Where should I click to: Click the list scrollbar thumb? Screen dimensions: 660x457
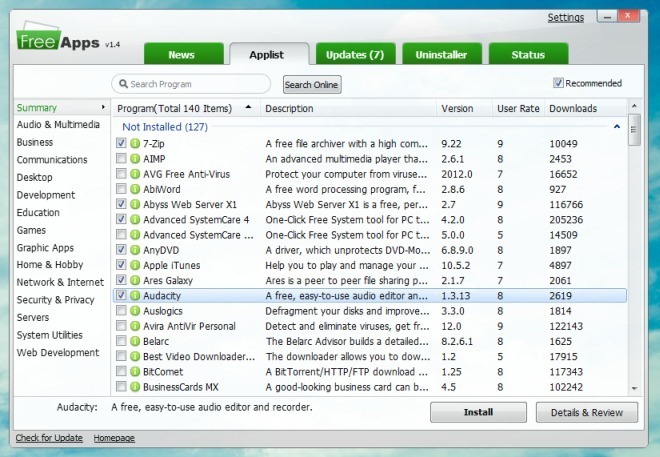(634, 130)
